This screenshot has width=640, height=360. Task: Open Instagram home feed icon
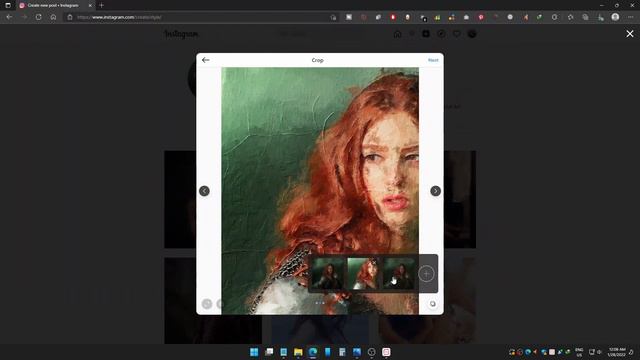click(x=397, y=34)
